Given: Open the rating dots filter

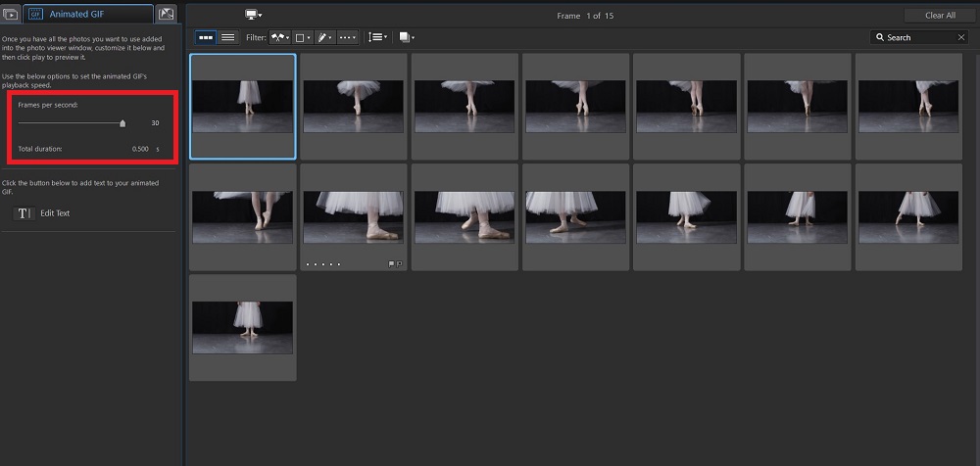Looking at the screenshot, I should pyautogui.click(x=348, y=37).
